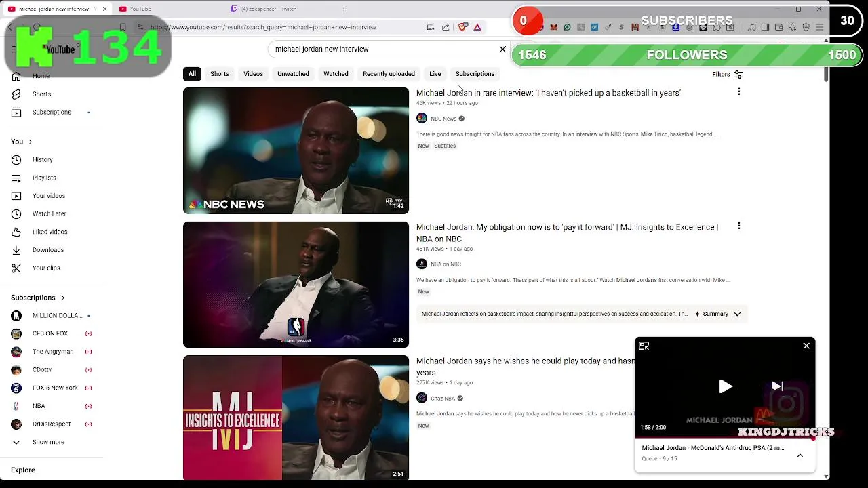Expand the AI Summary chevron
868x488 pixels.
737,314
